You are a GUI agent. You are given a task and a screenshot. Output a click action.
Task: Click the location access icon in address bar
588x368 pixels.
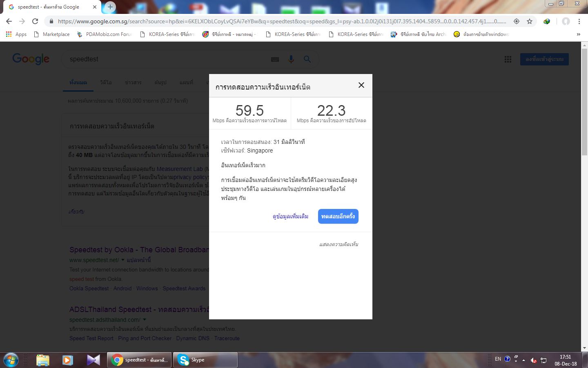tap(517, 21)
